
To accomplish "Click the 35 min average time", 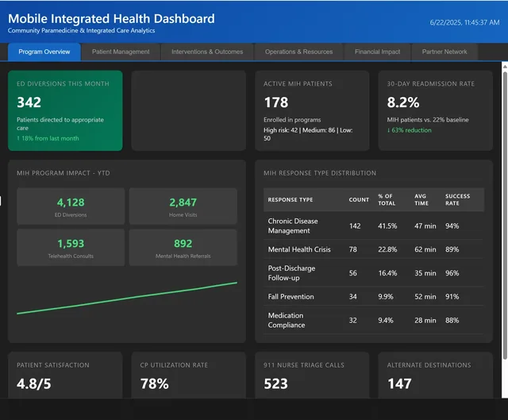I will (425, 273).
